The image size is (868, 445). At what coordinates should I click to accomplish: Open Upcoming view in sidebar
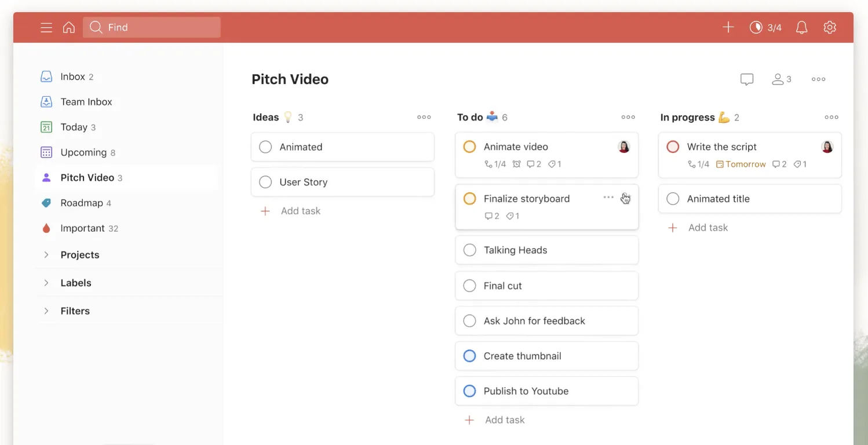click(x=126, y=152)
